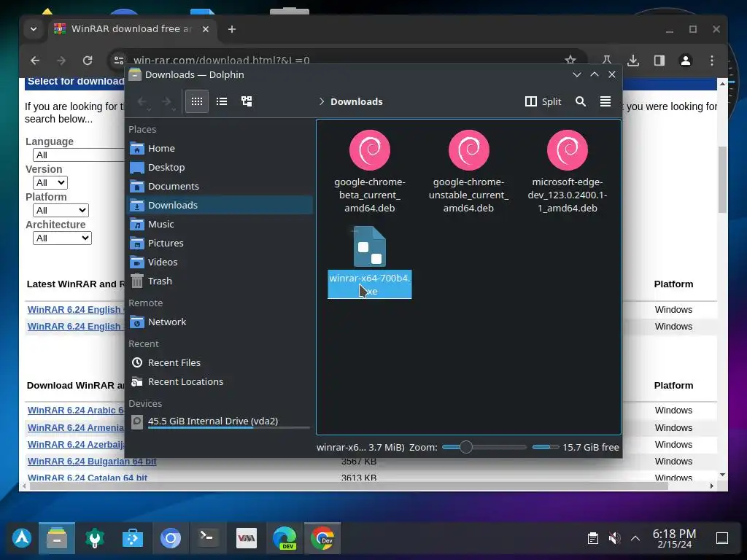
Task: Go back in the browser
Action: (x=35, y=61)
